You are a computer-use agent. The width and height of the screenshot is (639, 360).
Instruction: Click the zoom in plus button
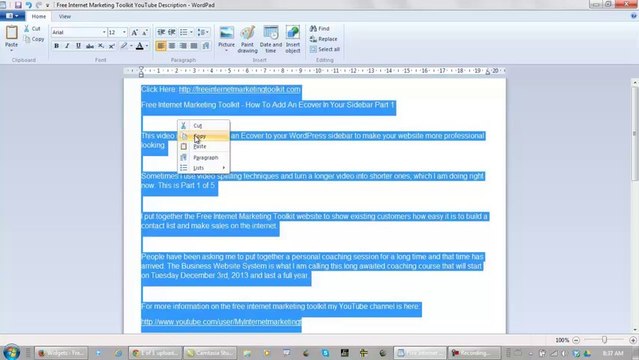click(x=633, y=340)
